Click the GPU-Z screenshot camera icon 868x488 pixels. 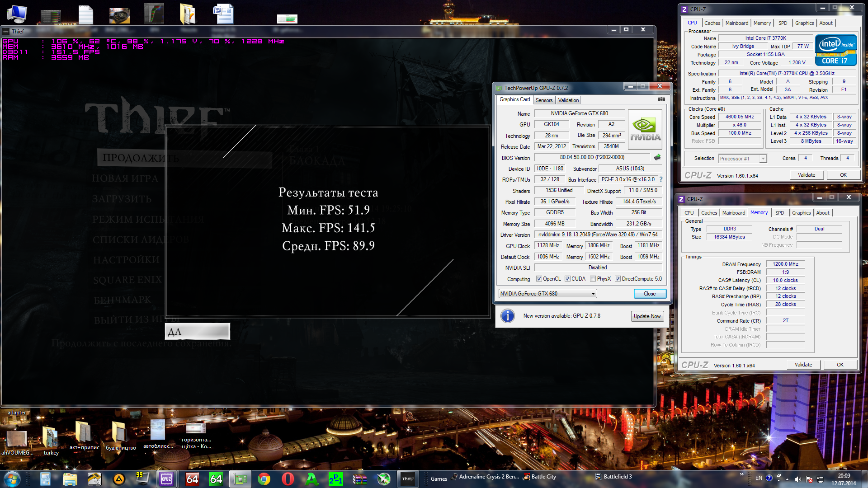coord(661,99)
